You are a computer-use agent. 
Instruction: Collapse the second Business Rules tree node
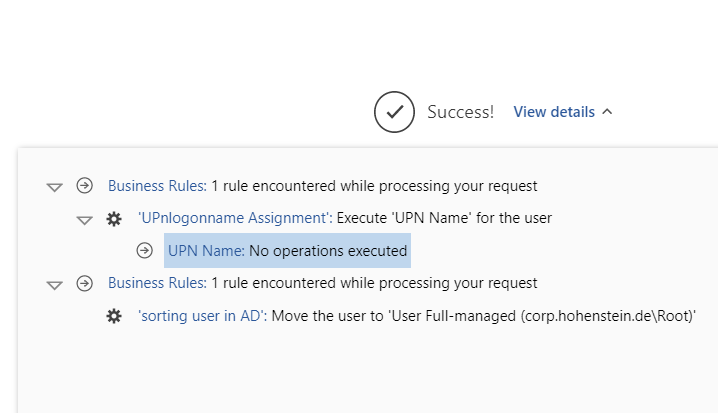[55, 285]
